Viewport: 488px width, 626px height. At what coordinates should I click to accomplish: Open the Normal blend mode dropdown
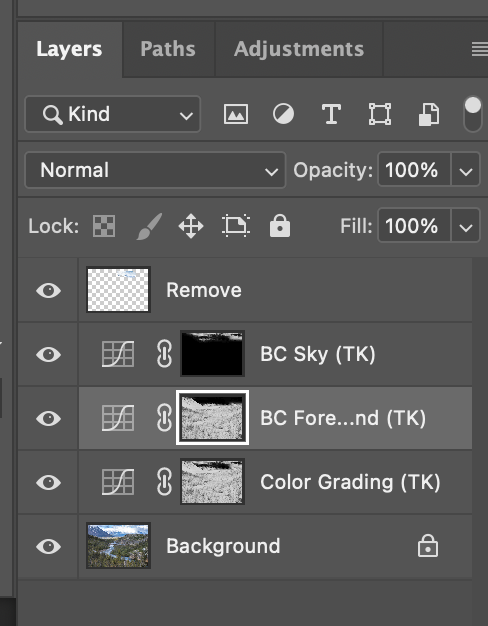point(155,170)
